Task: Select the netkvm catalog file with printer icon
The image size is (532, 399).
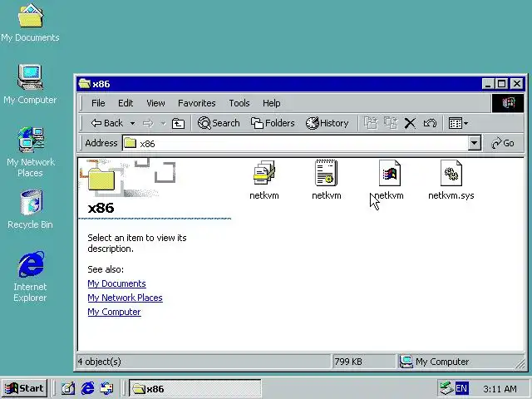Action: tap(264, 180)
